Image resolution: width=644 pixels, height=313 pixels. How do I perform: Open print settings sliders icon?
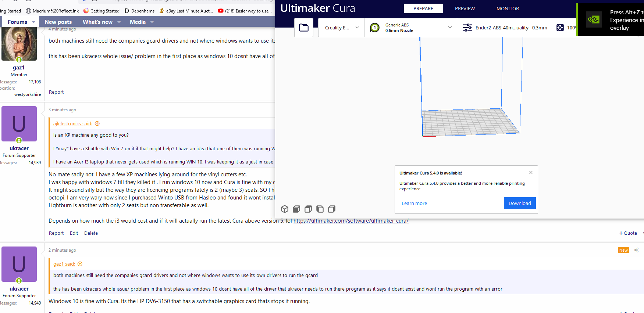pos(467,28)
